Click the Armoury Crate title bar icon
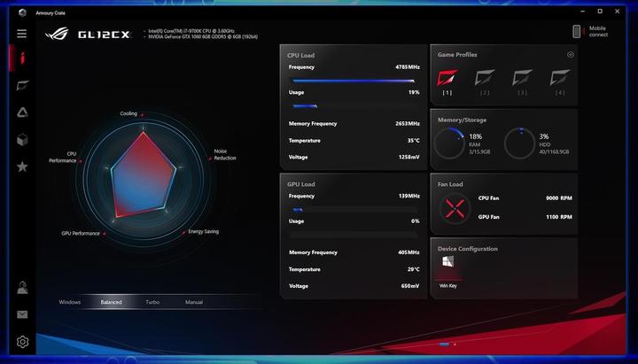Viewport: 638px width, 364px height. pyautogui.click(x=22, y=12)
